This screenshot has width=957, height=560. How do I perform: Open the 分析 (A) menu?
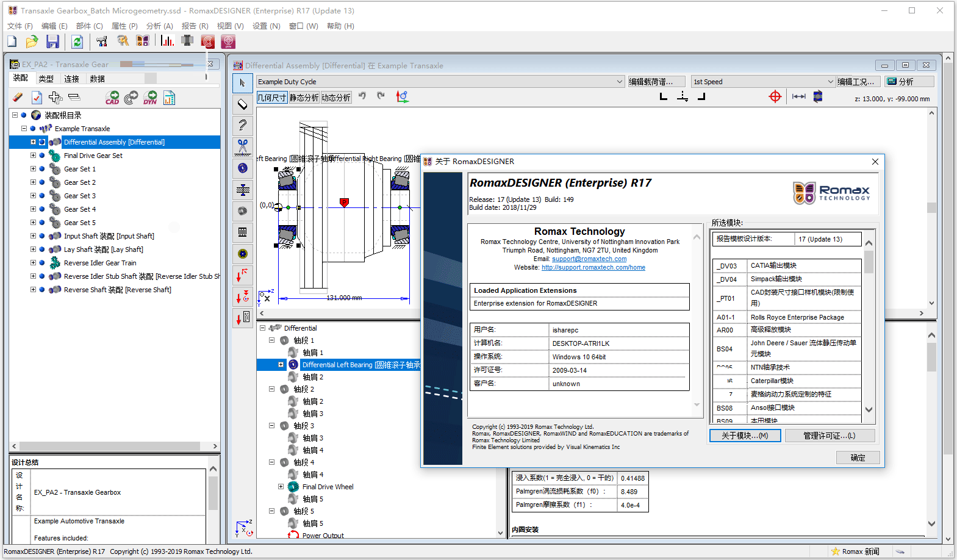point(159,26)
